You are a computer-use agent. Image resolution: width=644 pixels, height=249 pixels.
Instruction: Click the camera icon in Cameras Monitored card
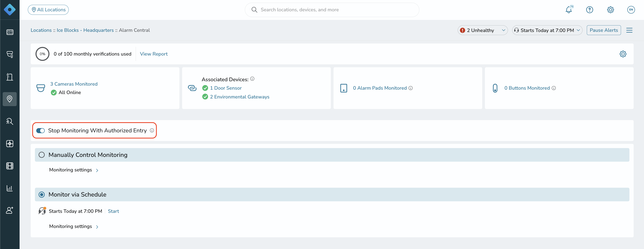coord(41,88)
